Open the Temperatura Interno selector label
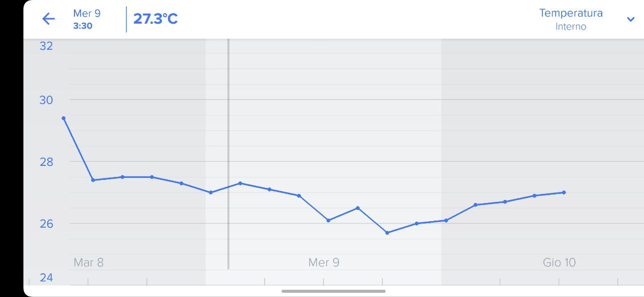Screen dimensions: 644x297 (571, 20)
